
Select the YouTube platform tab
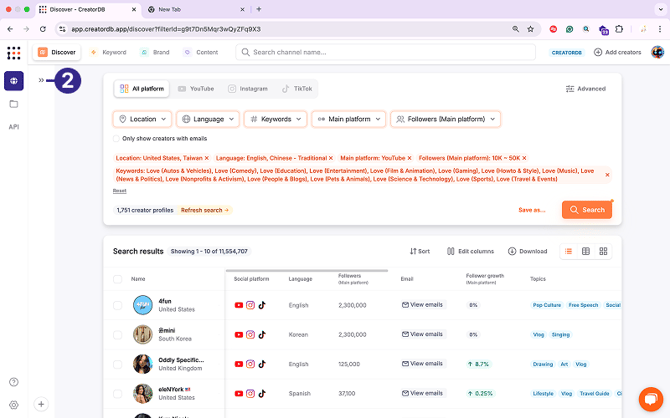[196, 89]
